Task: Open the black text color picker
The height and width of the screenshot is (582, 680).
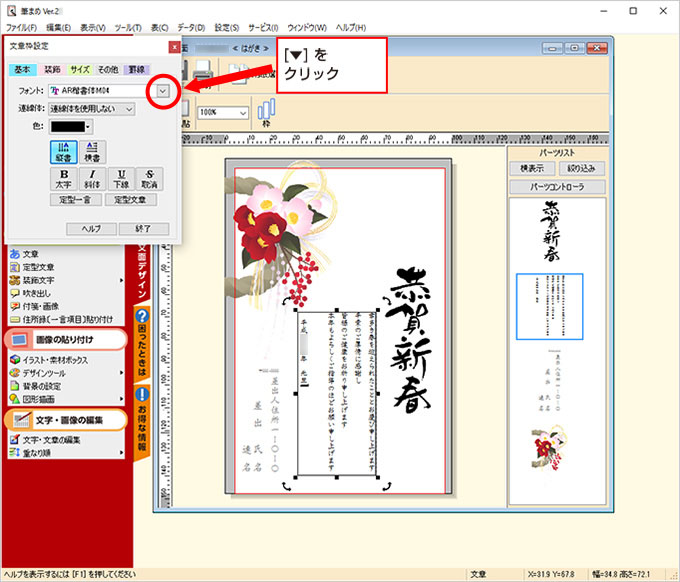Action: [x=72, y=127]
